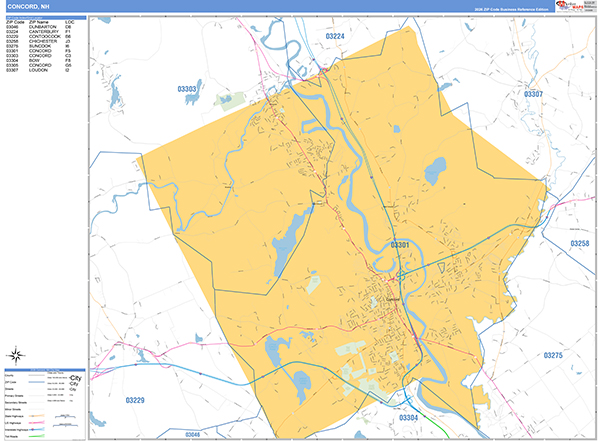The image size is (600, 441).
Task: Click the CONCORD, NH map title
Action: point(28,7)
